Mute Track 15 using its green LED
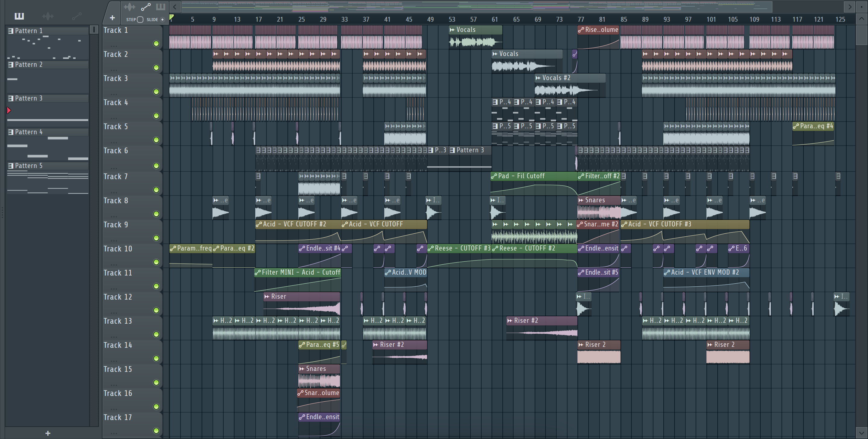This screenshot has height=439, width=868. (156, 382)
